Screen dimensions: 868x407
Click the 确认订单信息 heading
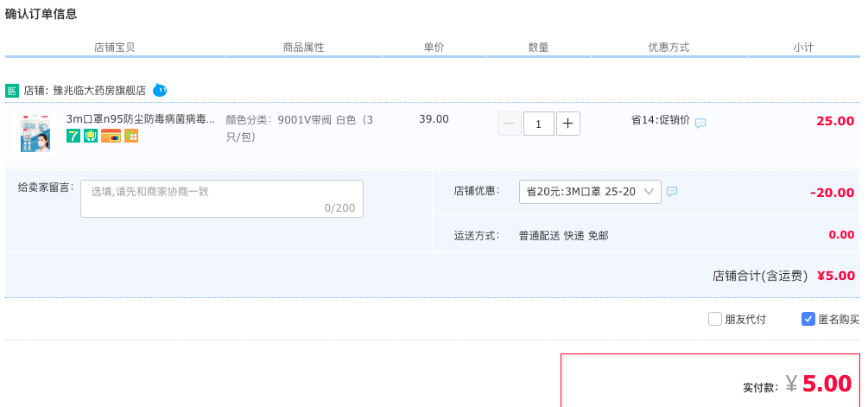coord(41,15)
